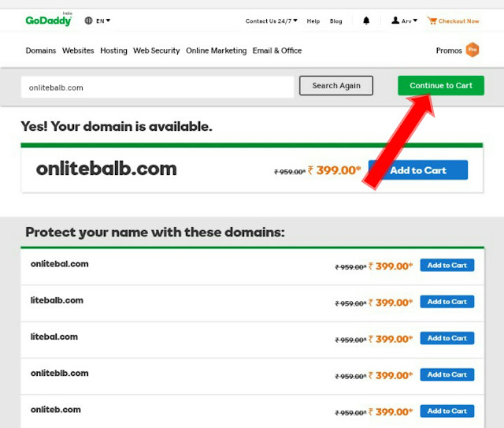Expand the EN language dropdown
Viewport: 504px width, 428px height.
pos(103,21)
